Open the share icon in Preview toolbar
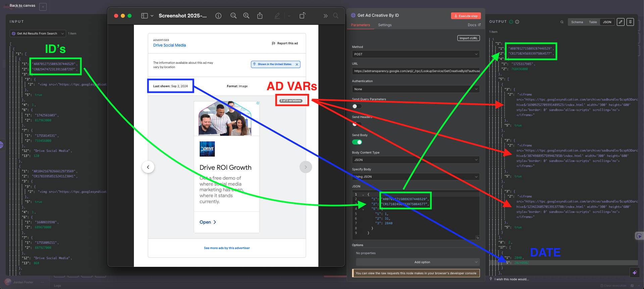 [260, 16]
